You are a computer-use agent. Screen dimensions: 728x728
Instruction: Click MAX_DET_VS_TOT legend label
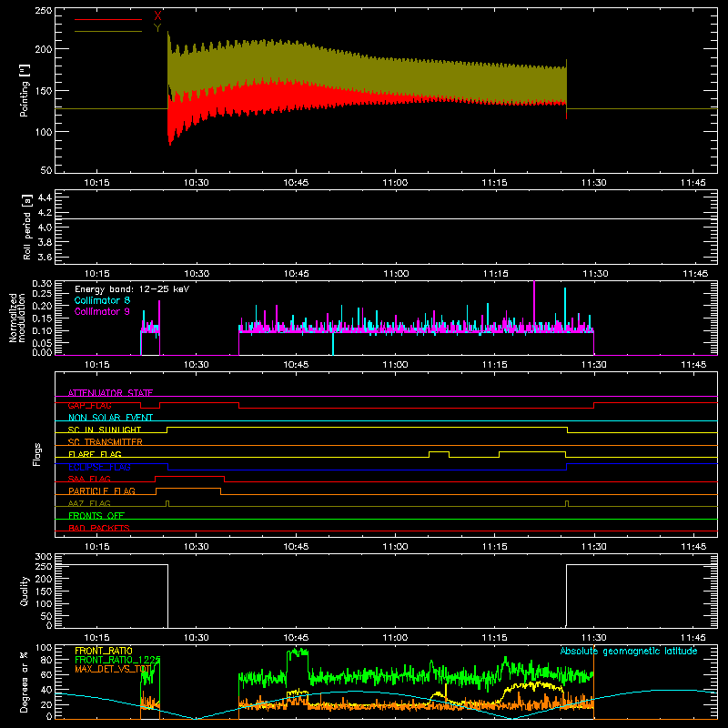pyautogui.click(x=115, y=669)
